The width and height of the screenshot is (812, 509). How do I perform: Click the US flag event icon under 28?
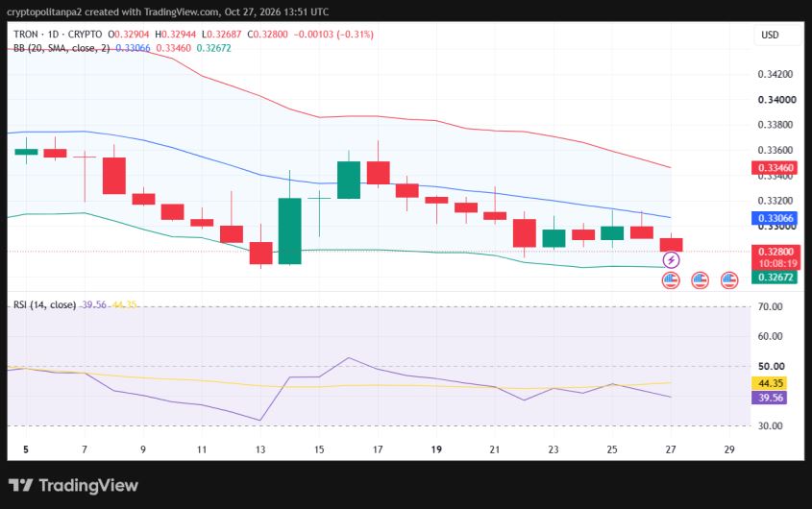pyautogui.click(x=701, y=280)
